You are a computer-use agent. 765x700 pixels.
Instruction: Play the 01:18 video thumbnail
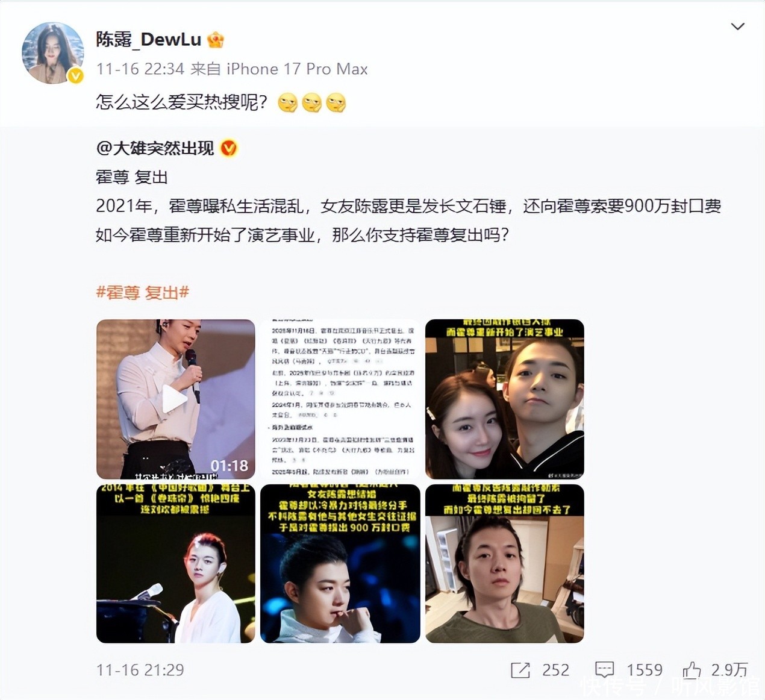pyautogui.click(x=176, y=399)
